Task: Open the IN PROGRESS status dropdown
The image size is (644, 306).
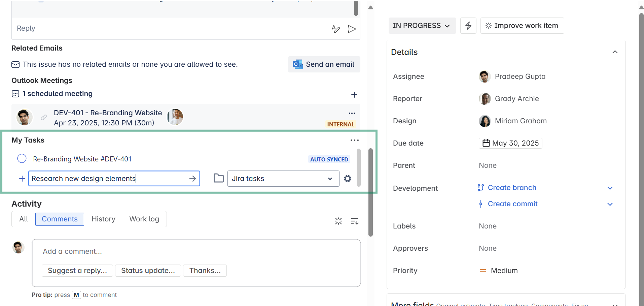Action: pos(422,26)
